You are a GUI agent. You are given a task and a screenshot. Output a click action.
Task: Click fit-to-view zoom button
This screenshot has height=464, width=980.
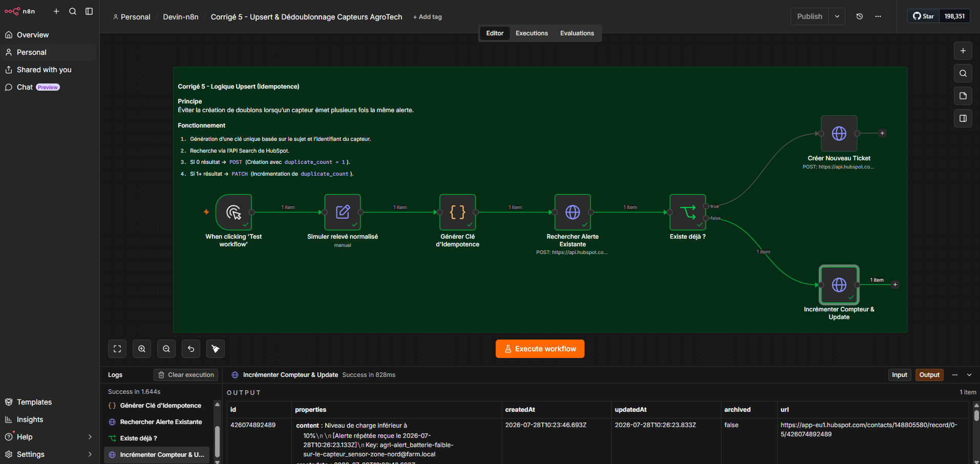117,349
